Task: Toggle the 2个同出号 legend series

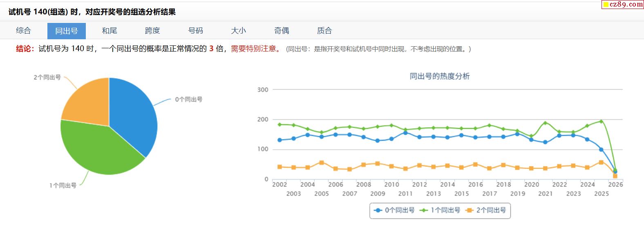Action: coord(486,210)
